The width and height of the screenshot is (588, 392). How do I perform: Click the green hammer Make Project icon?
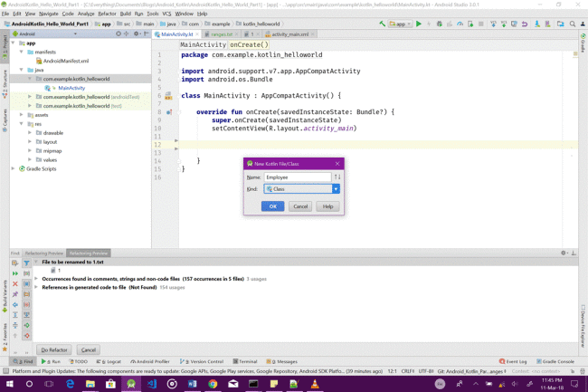coord(382,24)
